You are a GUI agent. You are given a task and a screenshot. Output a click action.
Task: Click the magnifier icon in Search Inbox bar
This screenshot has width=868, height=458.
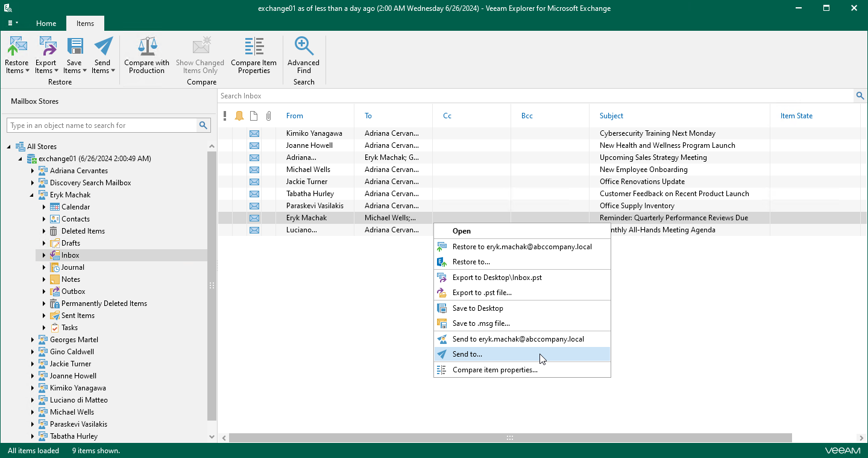click(x=860, y=96)
